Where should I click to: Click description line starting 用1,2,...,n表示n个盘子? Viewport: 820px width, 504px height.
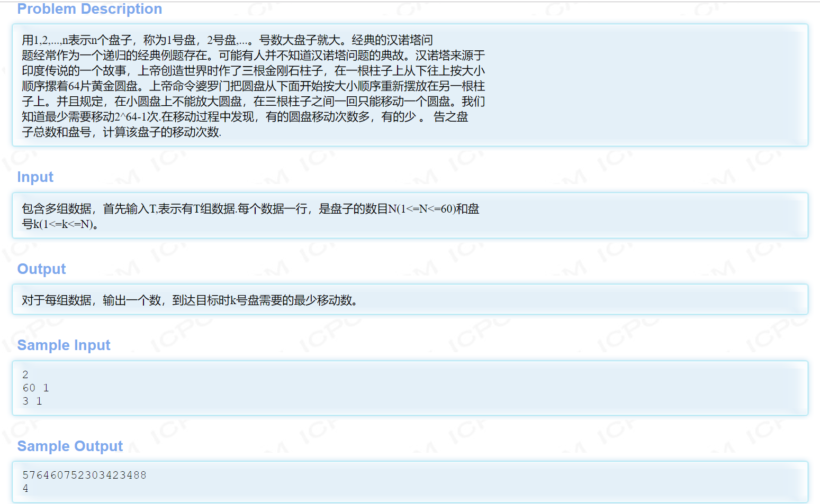coord(227,40)
